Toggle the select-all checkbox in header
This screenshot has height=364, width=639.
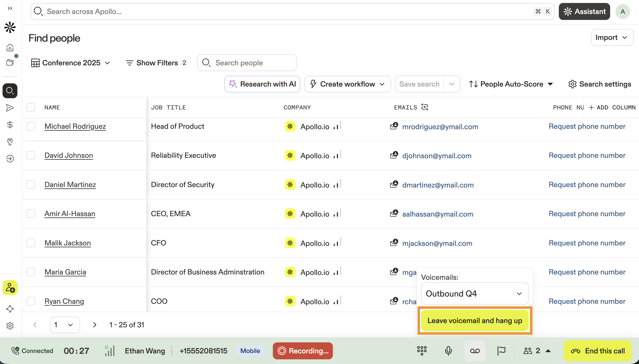point(31,108)
